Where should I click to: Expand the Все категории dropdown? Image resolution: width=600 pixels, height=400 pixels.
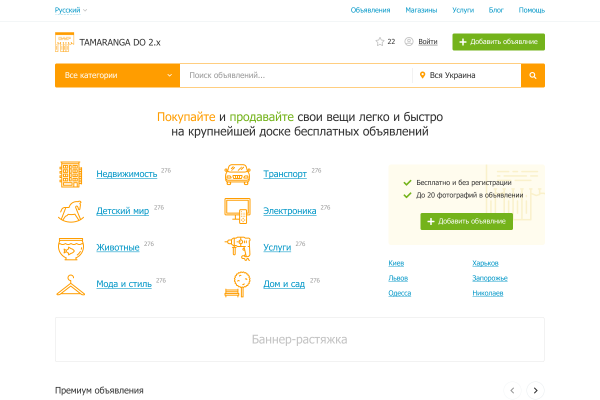pos(117,75)
